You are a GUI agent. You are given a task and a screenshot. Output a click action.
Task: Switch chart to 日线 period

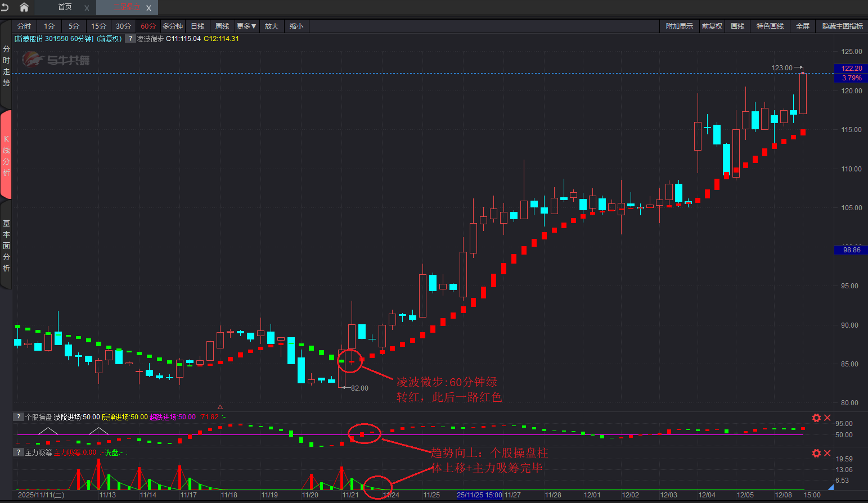[x=197, y=26]
